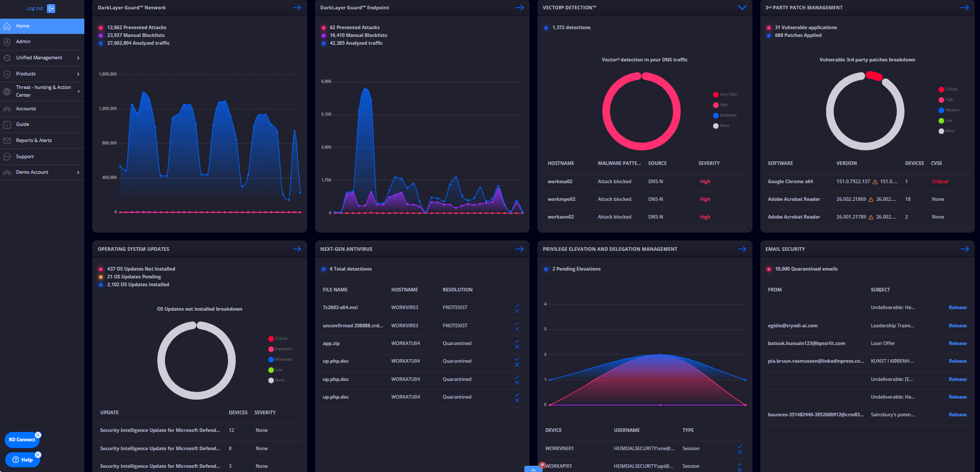The width and height of the screenshot is (980, 472).
Task: Toggle the Critical legend in OS updates chart
Action: [278, 339]
